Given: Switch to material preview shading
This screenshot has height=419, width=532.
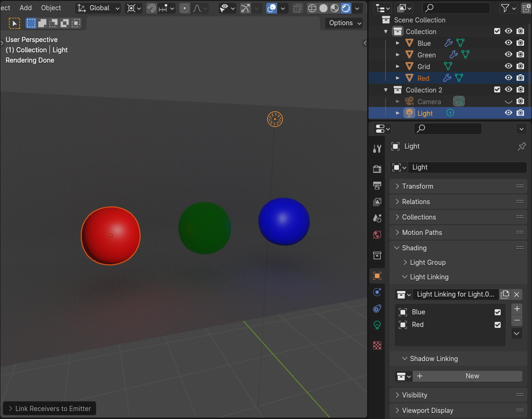Looking at the screenshot, I should point(334,8).
